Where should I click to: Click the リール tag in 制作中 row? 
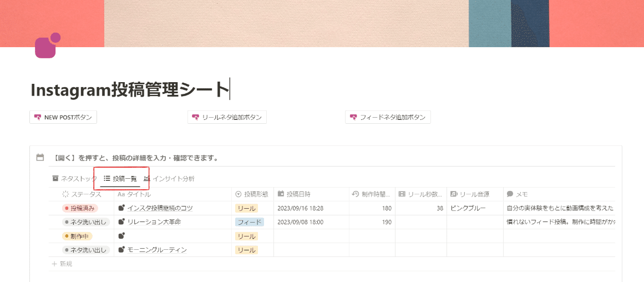click(246, 236)
